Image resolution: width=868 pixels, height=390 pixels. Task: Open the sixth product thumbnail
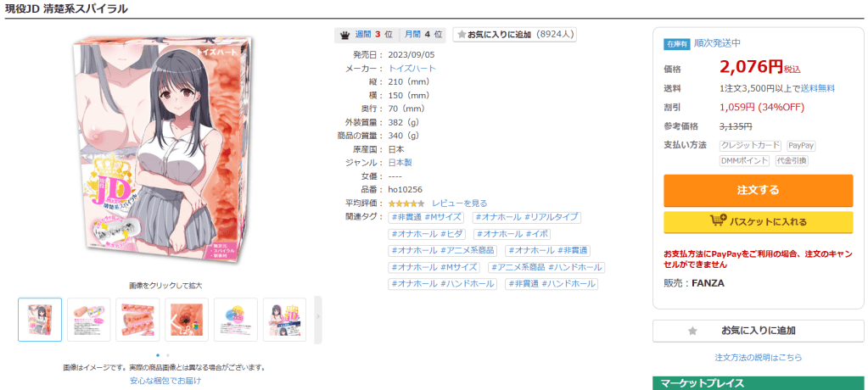[x=284, y=320]
